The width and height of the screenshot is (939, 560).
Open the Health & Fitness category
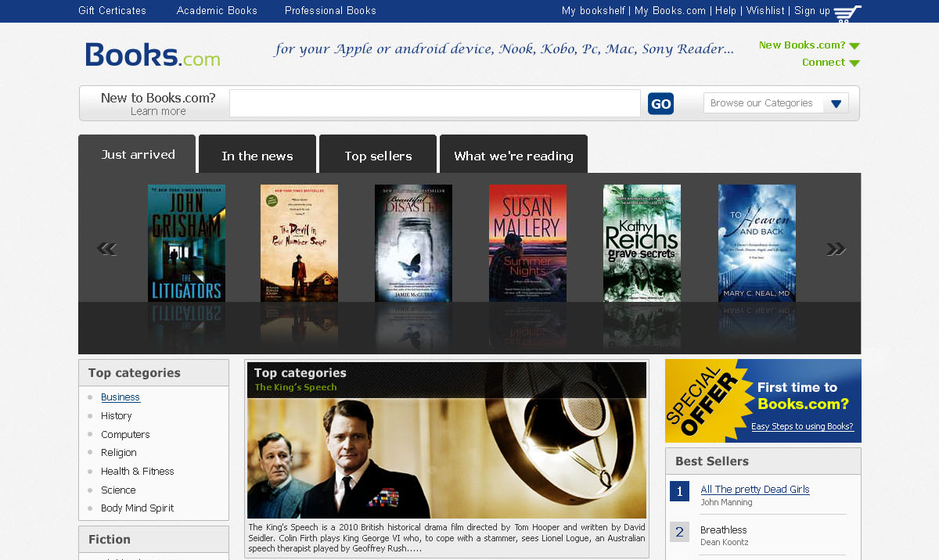point(138,472)
